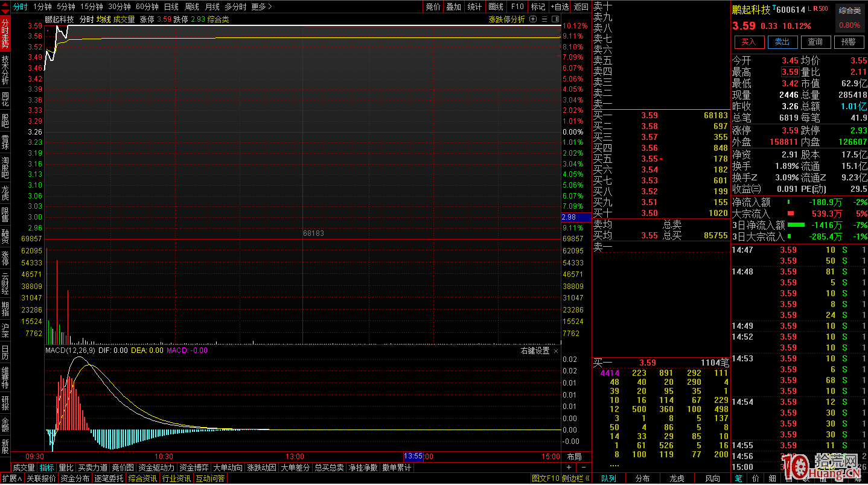Click the 13:55 time marker on the axis

click(x=413, y=457)
